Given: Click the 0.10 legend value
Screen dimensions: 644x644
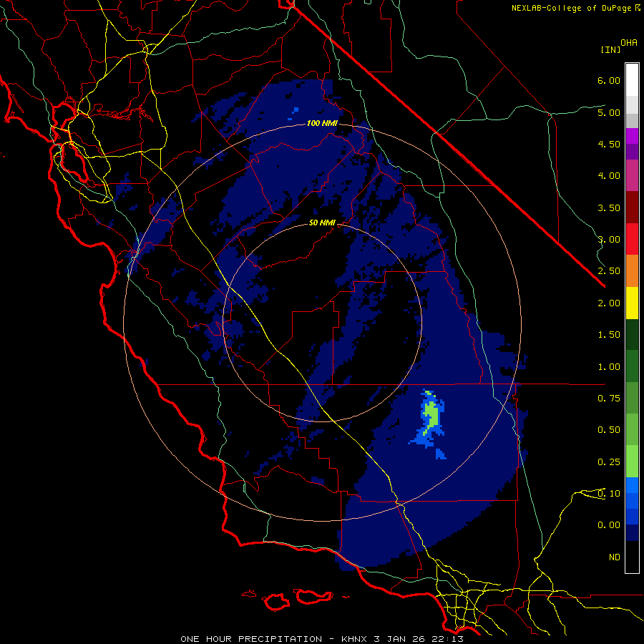Looking at the screenshot, I should click(x=609, y=494).
